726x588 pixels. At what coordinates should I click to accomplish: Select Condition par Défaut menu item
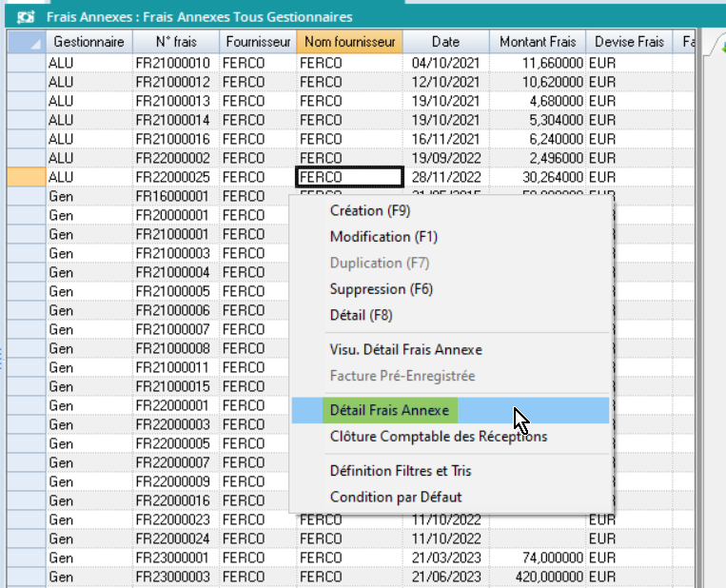tap(395, 497)
